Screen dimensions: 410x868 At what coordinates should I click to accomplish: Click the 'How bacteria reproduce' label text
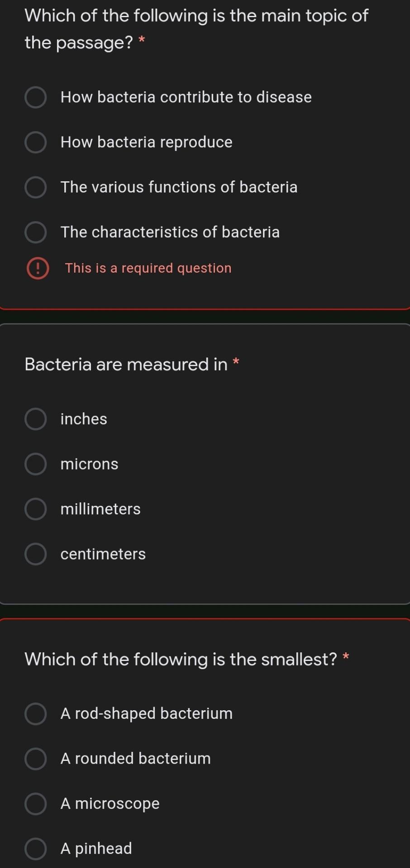(146, 142)
